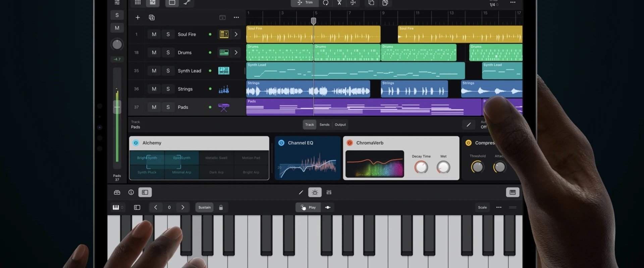The image size is (644, 268).
Task: Switch to the Sends tab
Action: tap(324, 125)
